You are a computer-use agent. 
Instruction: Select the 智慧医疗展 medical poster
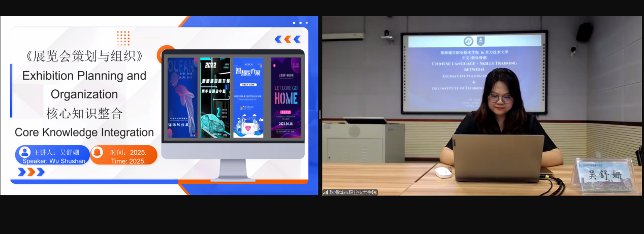(248, 97)
